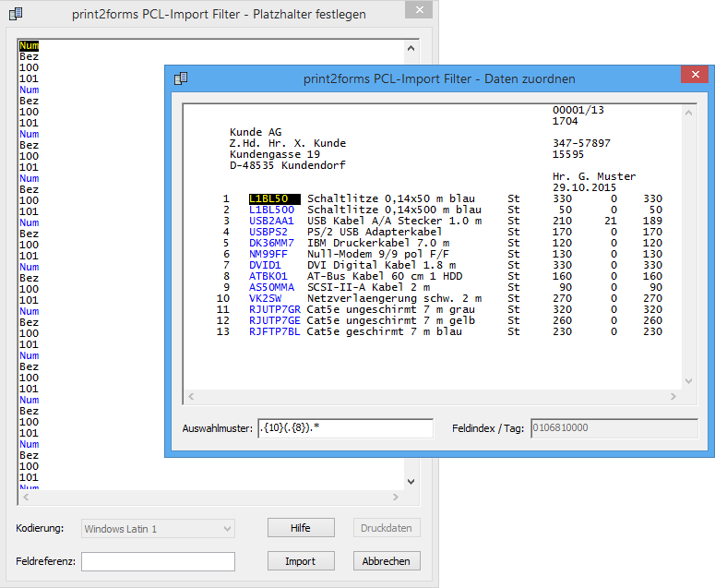Click the Daten zuordnen window title icon
This screenshot has width=715, height=588.
point(182,78)
